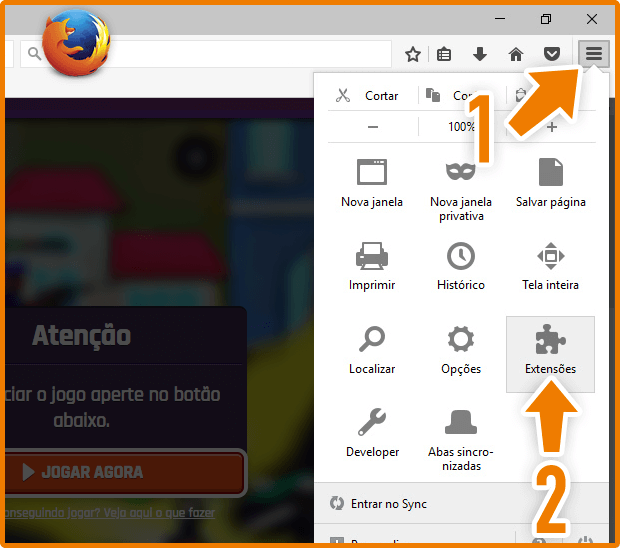
Task: Open Nova janela
Action: click(x=372, y=184)
